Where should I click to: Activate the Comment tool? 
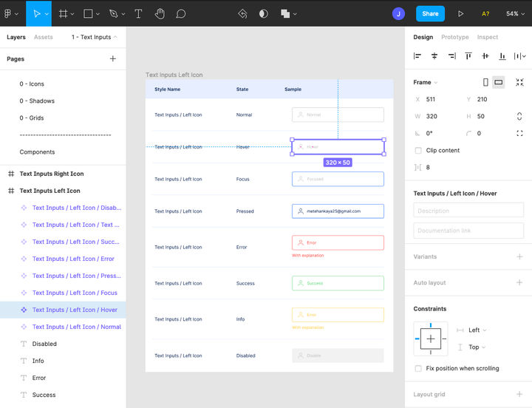181,13
